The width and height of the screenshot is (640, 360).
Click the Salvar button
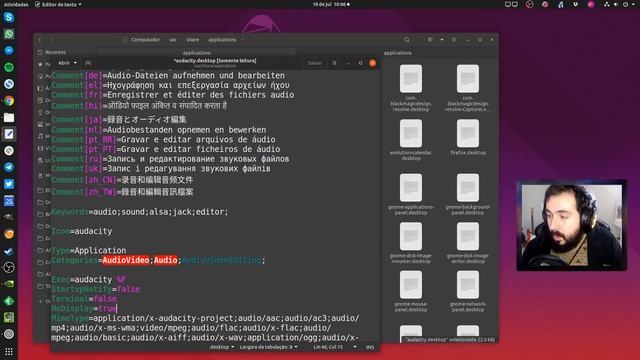coord(315,63)
